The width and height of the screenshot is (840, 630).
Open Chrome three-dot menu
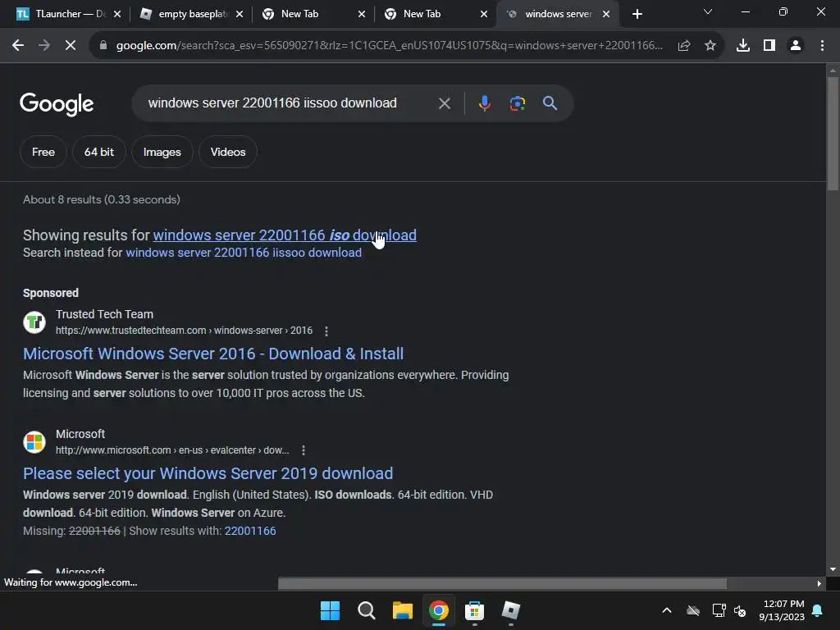coord(822,46)
